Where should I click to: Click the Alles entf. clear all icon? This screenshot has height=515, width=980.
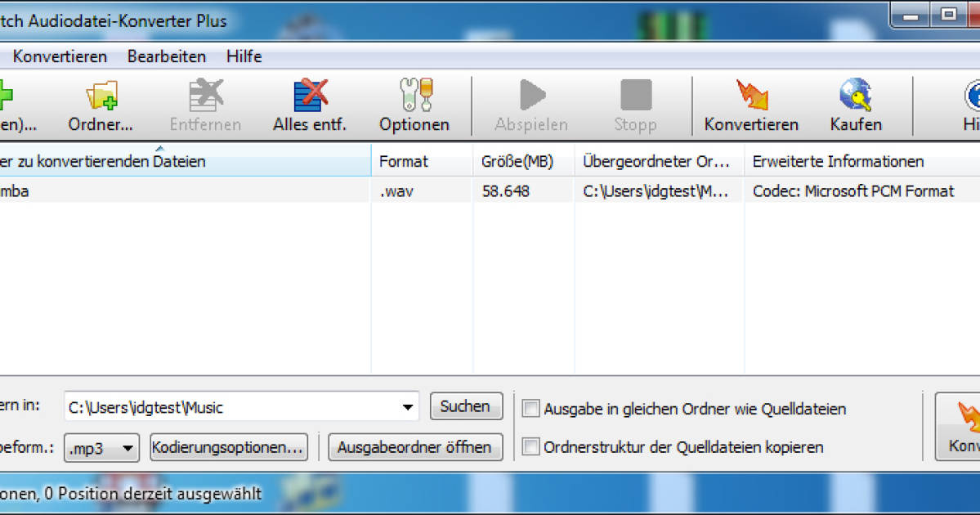[x=310, y=96]
